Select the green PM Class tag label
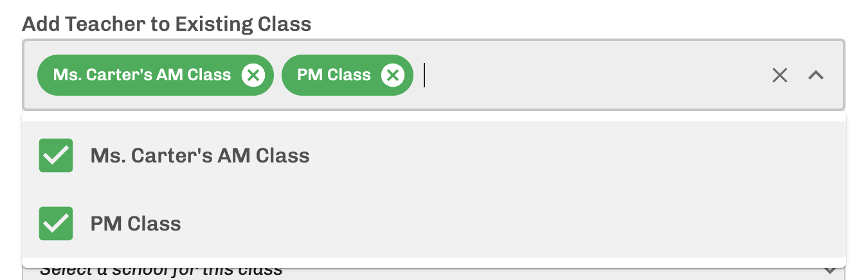868x280 pixels. [334, 75]
